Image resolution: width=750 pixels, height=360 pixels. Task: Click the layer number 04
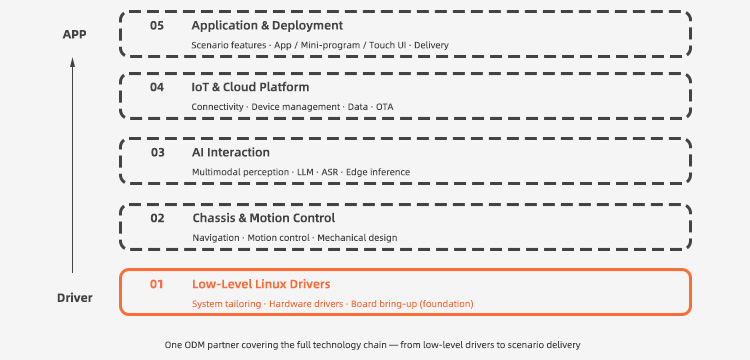pos(156,88)
